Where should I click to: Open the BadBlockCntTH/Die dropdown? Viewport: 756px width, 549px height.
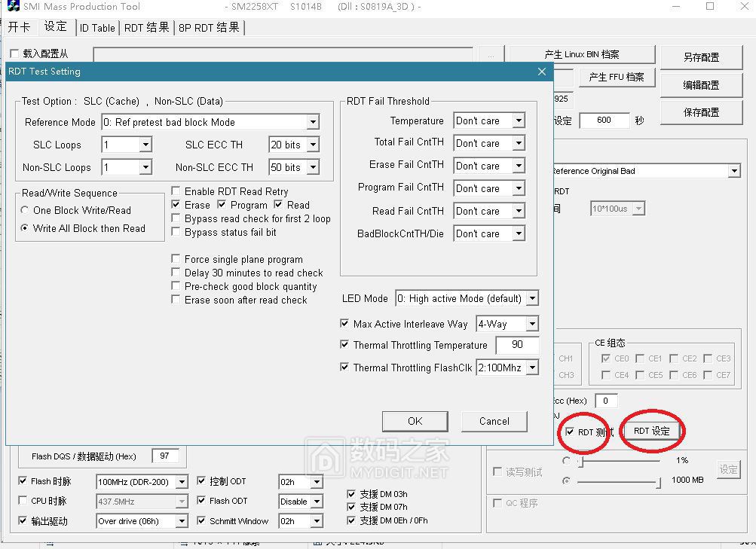tap(519, 233)
